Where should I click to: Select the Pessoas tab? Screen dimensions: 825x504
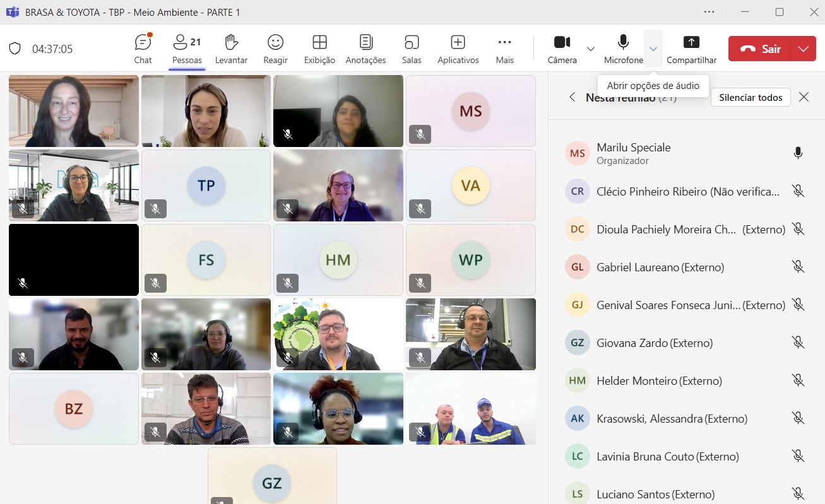click(x=187, y=49)
